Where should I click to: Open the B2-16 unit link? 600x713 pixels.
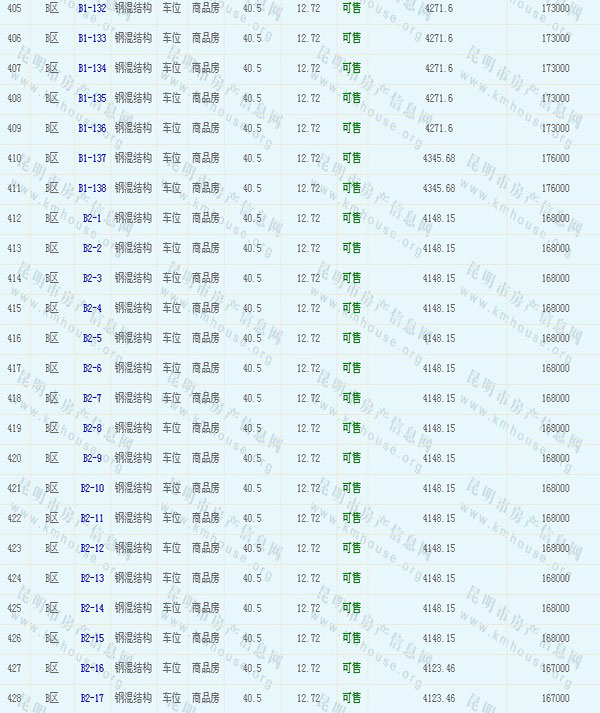point(92,668)
